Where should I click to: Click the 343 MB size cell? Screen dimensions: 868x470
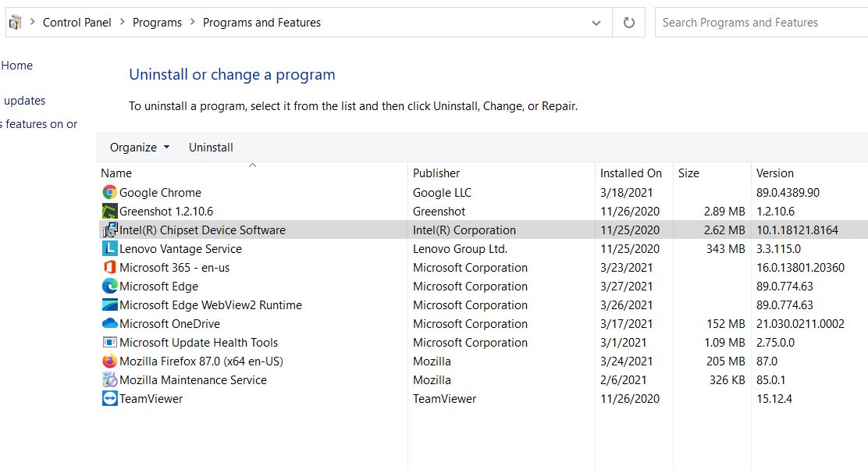click(726, 249)
